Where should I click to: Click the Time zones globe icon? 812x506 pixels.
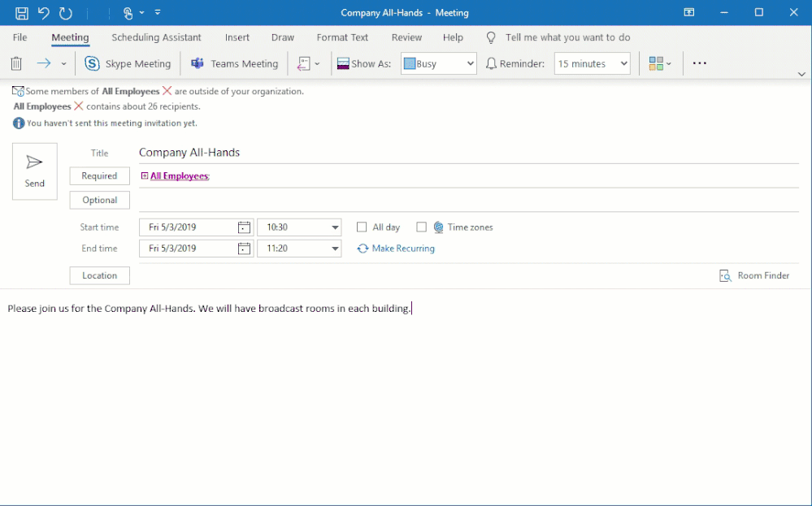coord(439,227)
